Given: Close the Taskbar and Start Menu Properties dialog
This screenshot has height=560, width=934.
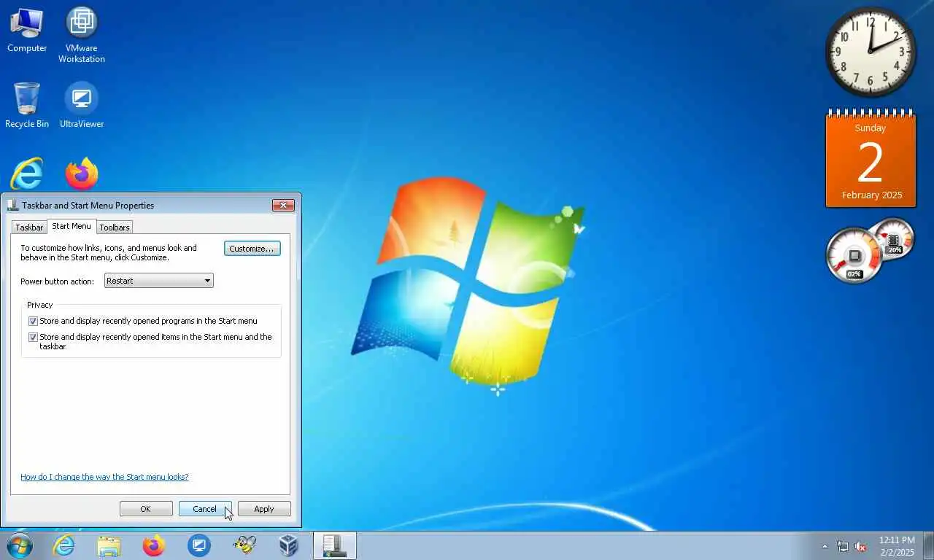Looking at the screenshot, I should [x=283, y=205].
